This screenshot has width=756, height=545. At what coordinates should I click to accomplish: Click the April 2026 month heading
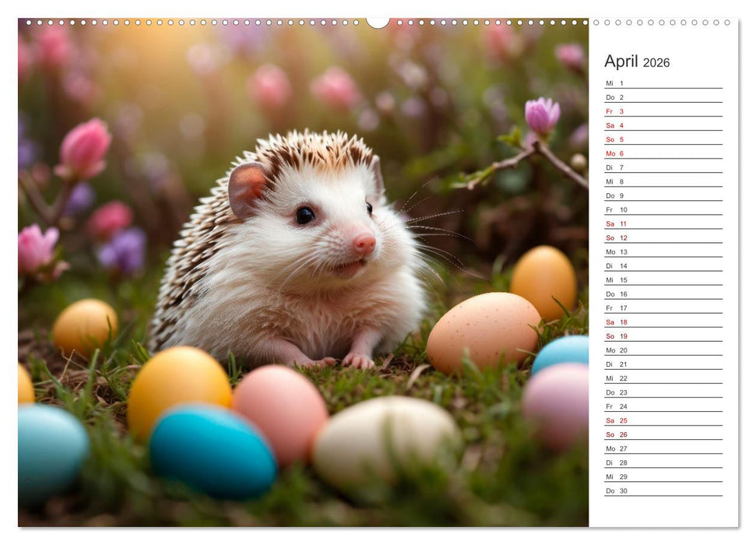[636, 61]
